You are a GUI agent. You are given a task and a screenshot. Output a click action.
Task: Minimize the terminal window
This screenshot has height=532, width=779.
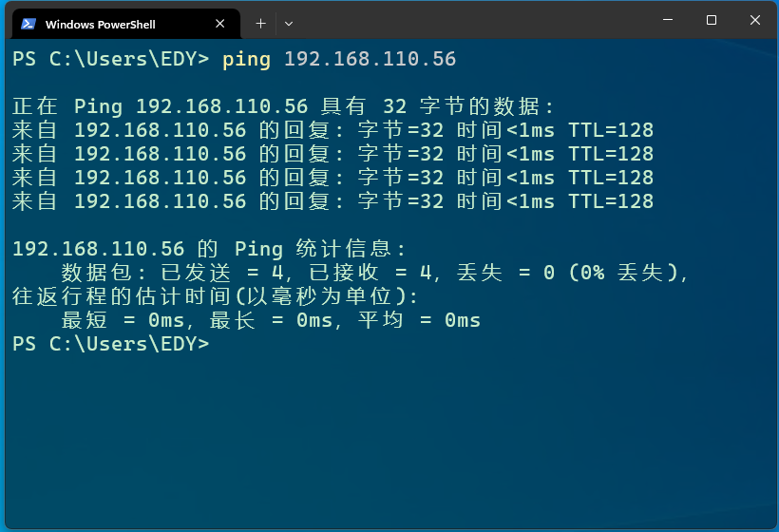(x=668, y=20)
